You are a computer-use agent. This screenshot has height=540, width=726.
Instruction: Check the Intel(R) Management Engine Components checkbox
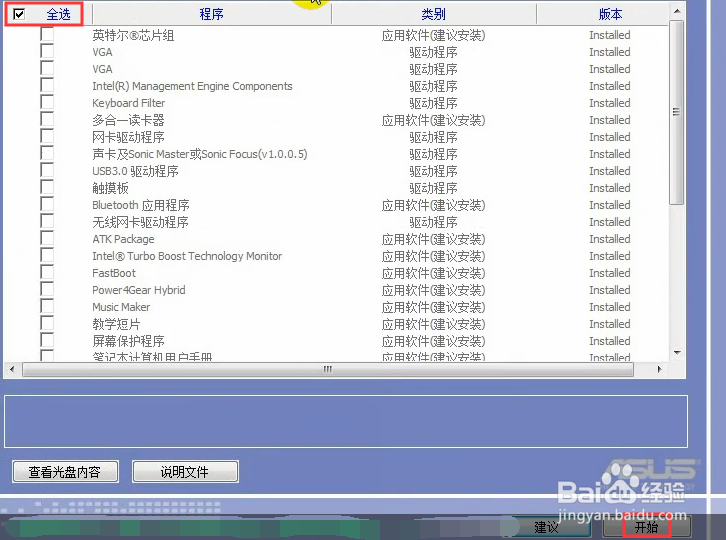(47, 85)
